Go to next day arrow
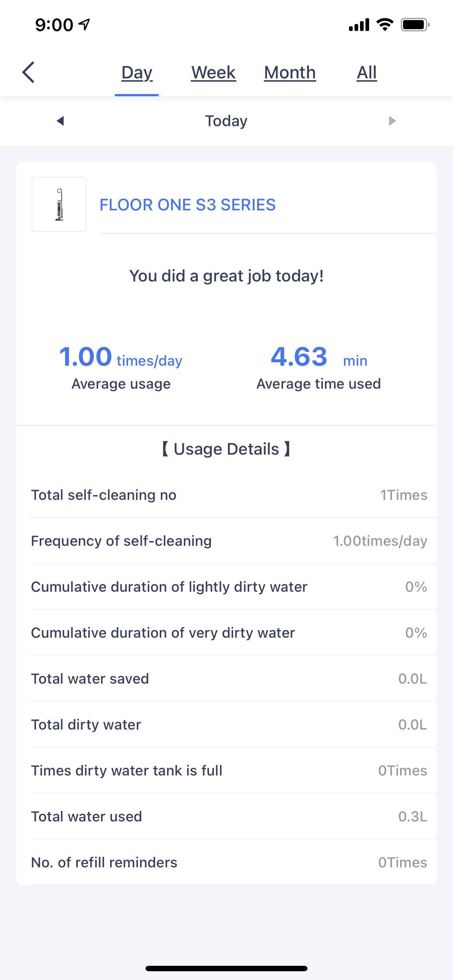The height and width of the screenshot is (980, 453). click(x=392, y=121)
